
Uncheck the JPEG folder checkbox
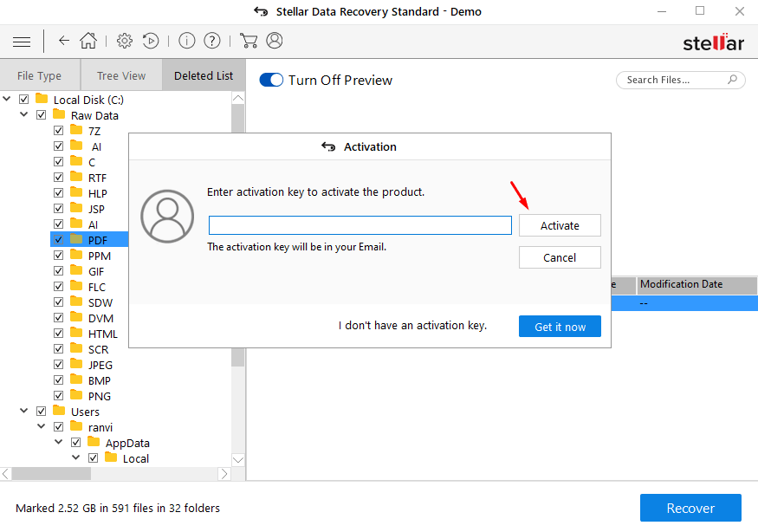click(x=59, y=365)
